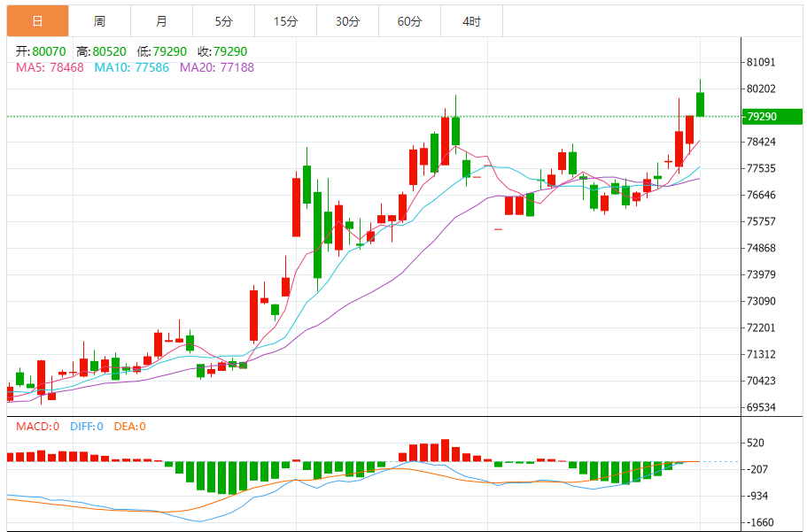Click the 71312 price axis label
Screen dimensions: 807x532
[x=761, y=354]
